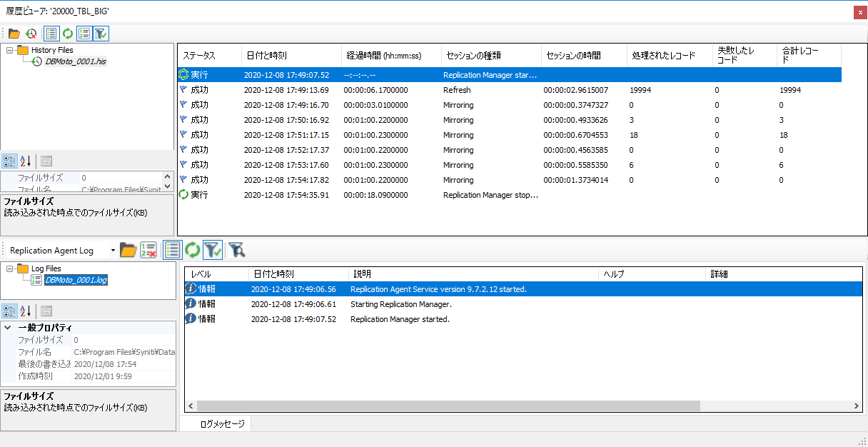The height and width of the screenshot is (447, 868).
Task: Click info icon of Agent Service version row
Action: tap(191, 289)
